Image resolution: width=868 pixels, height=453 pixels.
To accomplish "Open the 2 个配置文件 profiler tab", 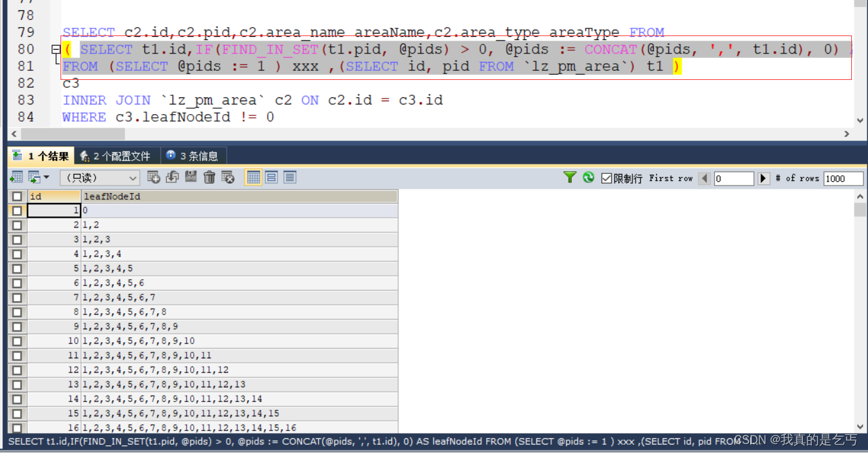I will click(x=116, y=156).
